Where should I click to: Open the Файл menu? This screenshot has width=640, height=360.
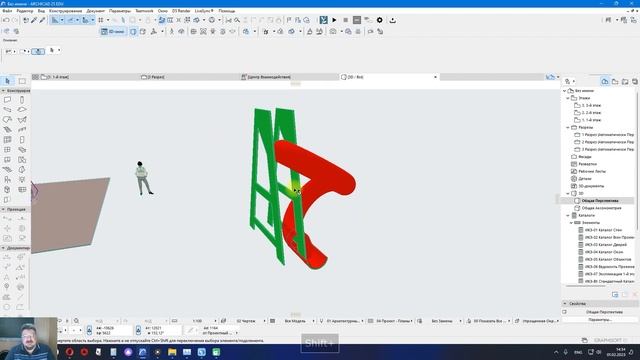point(7,11)
